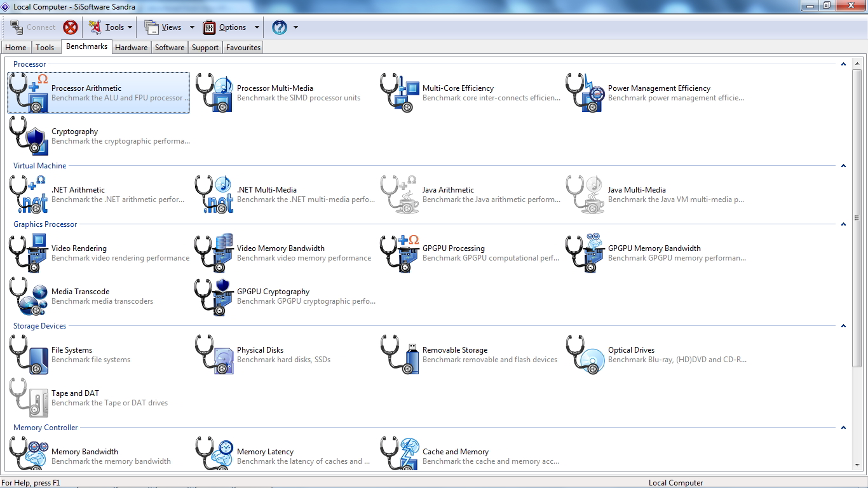Select the GPGPU Processing benchmark icon

click(x=400, y=253)
